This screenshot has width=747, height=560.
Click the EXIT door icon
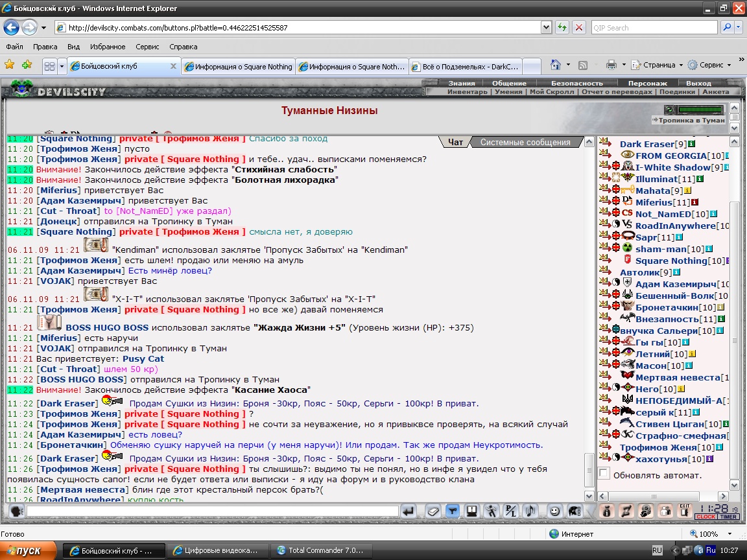(x=684, y=511)
